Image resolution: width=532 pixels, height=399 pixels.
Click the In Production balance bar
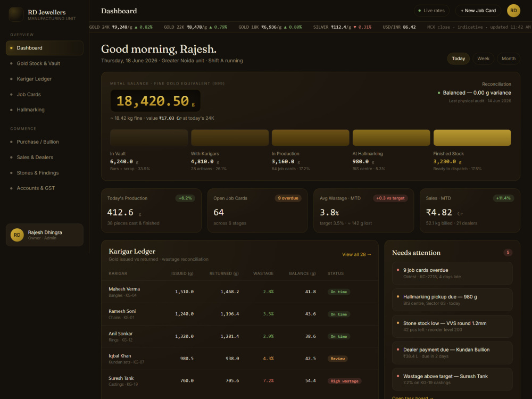[311, 138]
